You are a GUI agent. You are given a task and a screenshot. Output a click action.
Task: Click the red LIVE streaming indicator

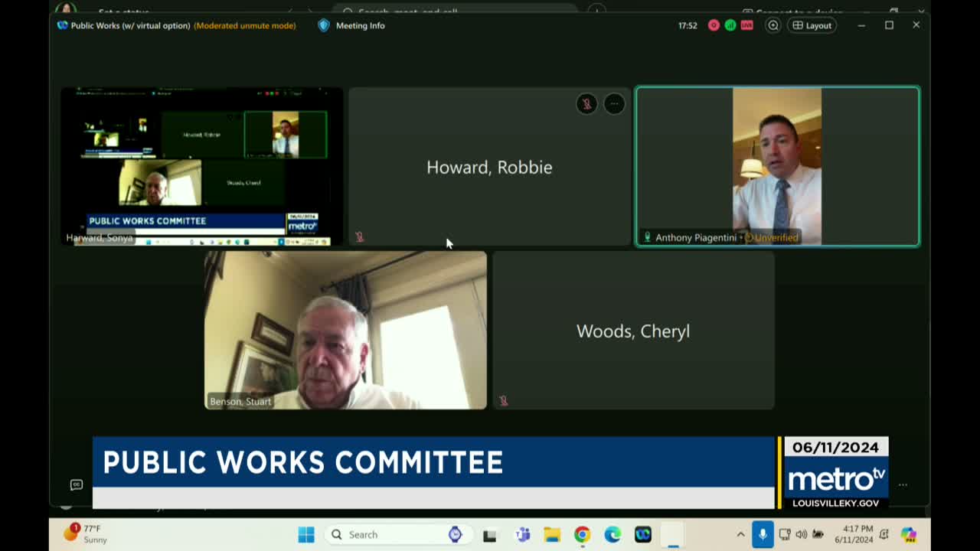point(746,25)
